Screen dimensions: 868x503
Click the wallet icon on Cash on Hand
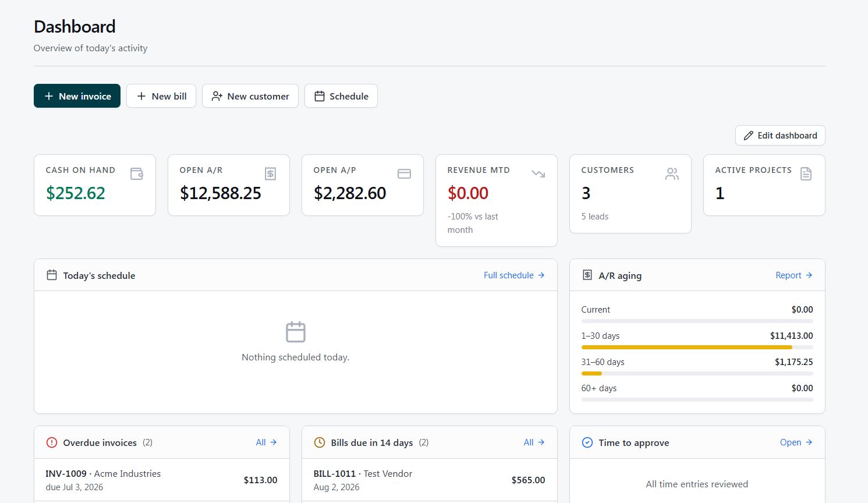137,173
